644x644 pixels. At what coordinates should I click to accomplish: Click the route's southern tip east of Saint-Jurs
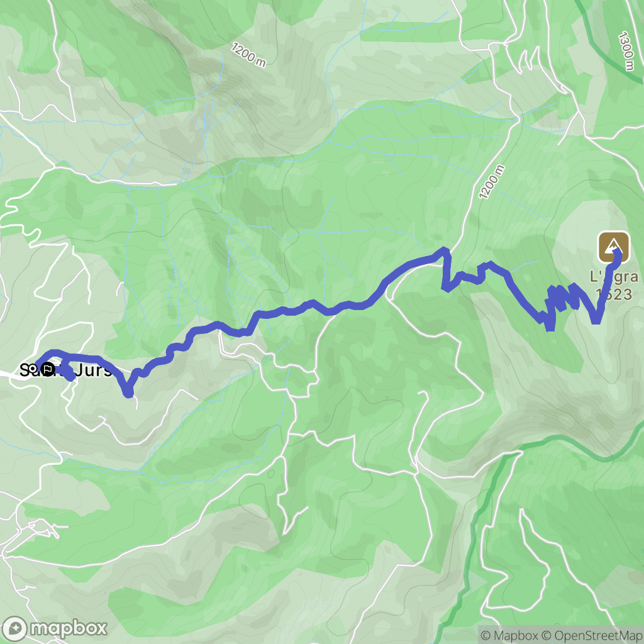click(x=128, y=392)
